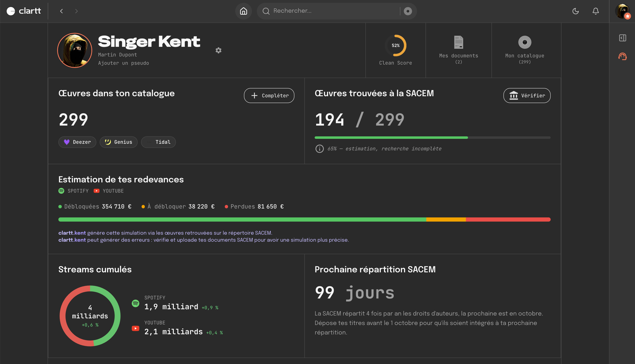Click the 2,1 milliards YouTube value
Image resolution: width=635 pixels, height=364 pixels.
173,331
